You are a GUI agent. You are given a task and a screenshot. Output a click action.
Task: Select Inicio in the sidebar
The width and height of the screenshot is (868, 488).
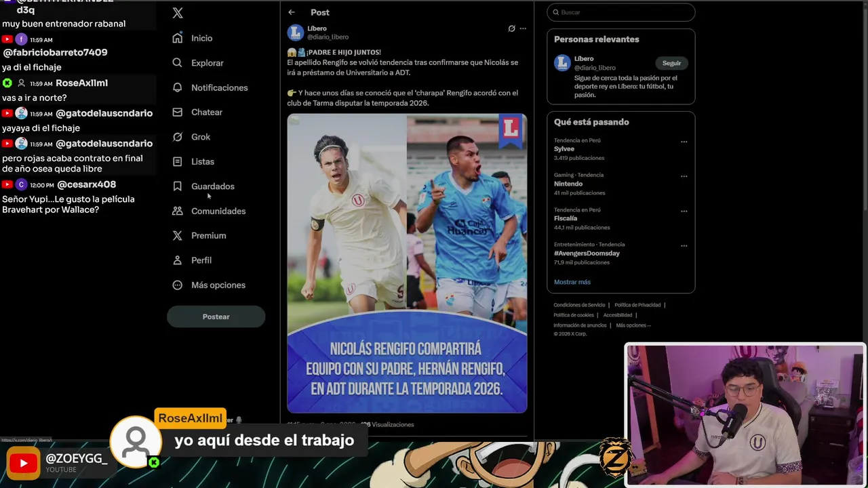201,38
